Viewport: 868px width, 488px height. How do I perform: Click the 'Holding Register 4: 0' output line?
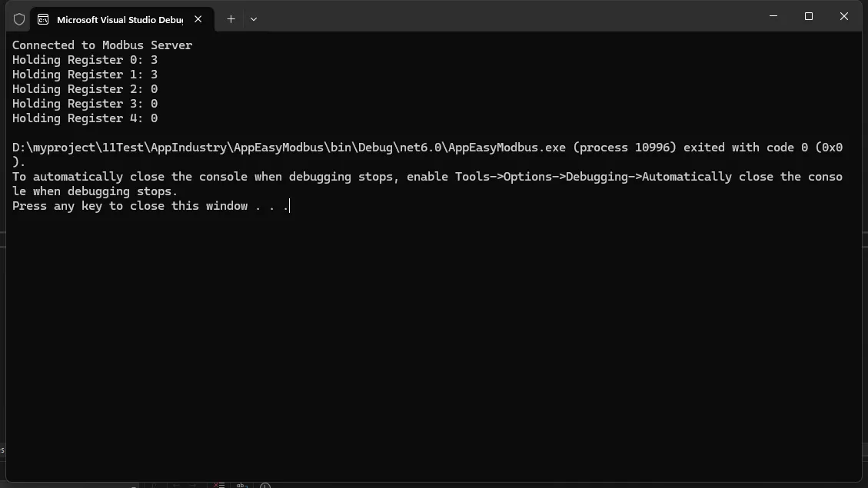coord(85,118)
